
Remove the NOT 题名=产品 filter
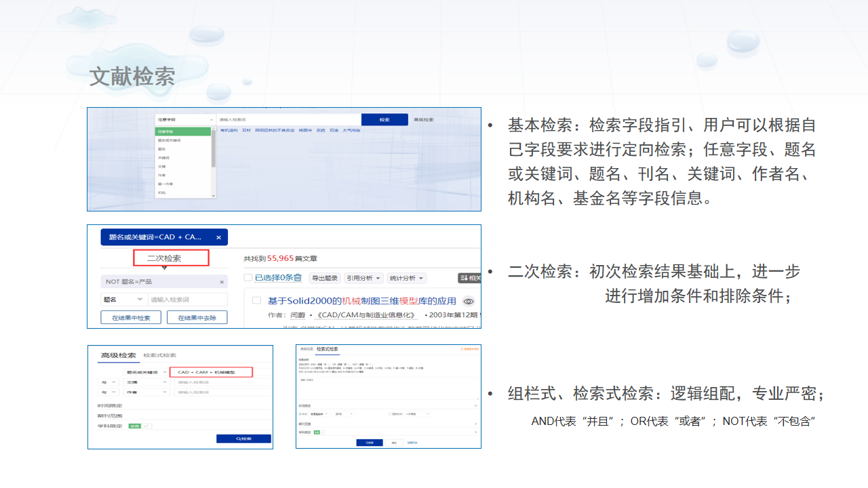(221, 282)
